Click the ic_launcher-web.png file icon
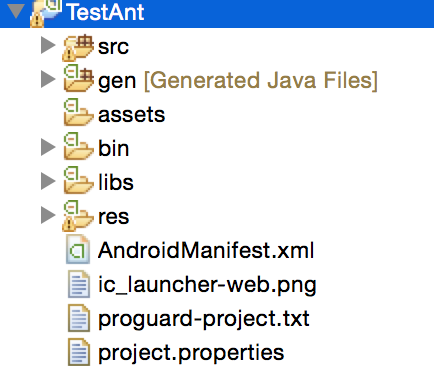 [79, 284]
